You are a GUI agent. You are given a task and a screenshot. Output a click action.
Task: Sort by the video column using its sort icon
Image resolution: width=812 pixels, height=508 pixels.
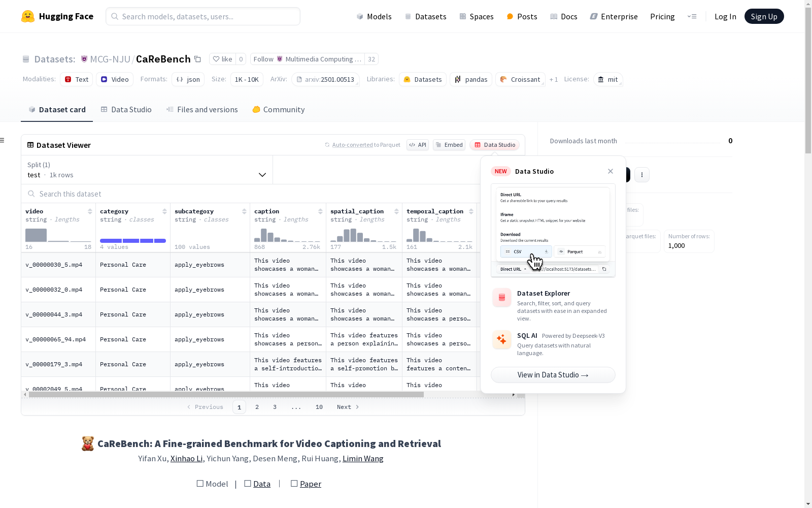point(90,211)
